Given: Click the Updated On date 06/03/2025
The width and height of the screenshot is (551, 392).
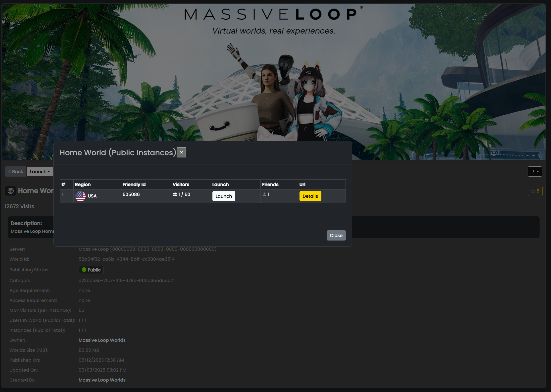Looking at the screenshot, I should 102,370.
